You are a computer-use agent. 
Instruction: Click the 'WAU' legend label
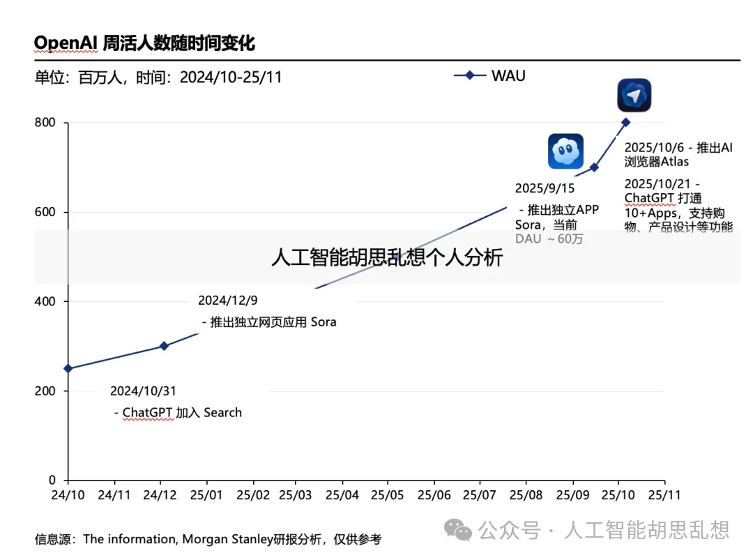pyautogui.click(x=508, y=75)
